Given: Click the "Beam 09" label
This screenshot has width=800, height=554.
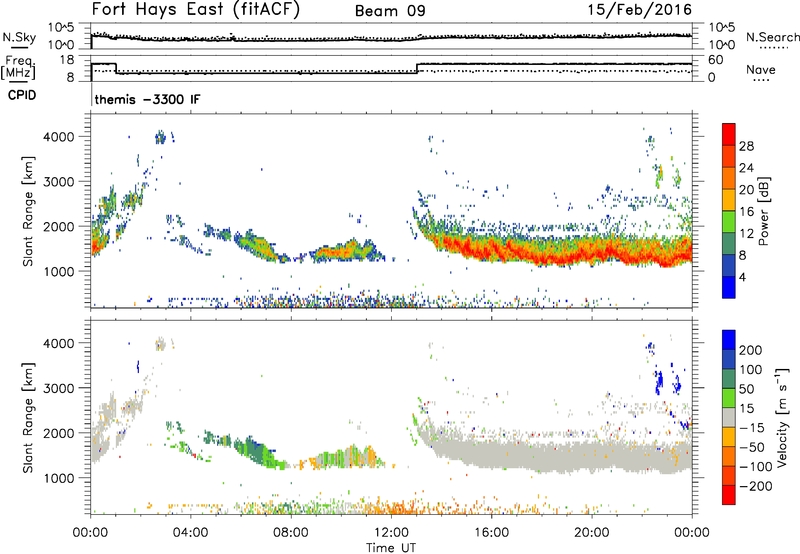Looking at the screenshot, I should 390,11.
